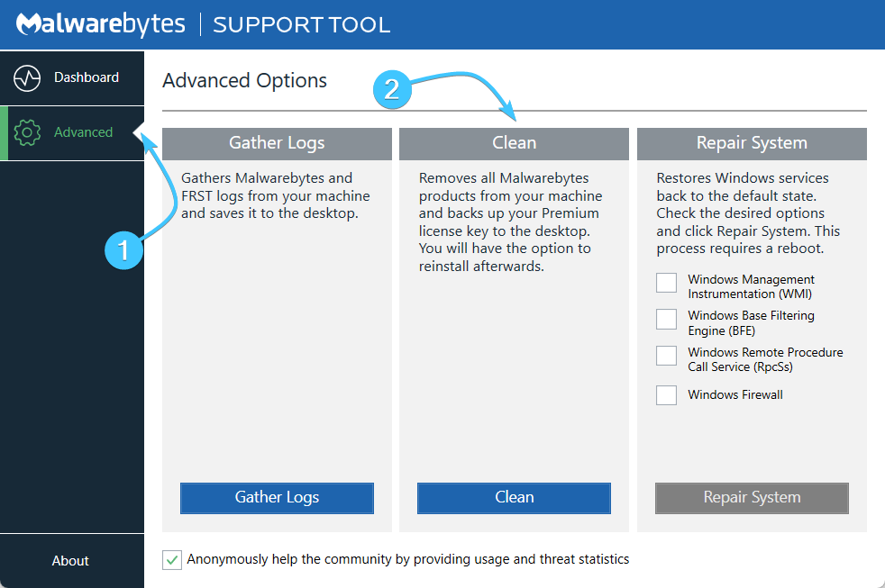
Task: Click the SUPPORT TOOL title text
Action: [x=301, y=25]
